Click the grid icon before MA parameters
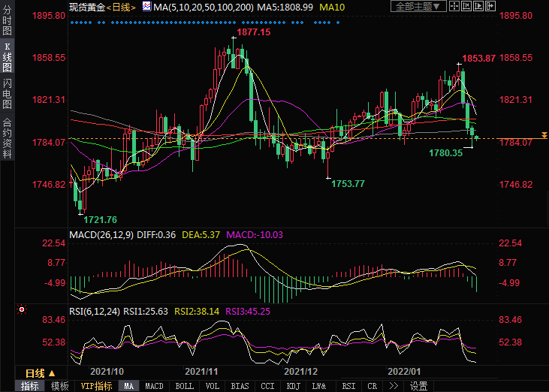The image size is (549, 392). tap(146, 8)
